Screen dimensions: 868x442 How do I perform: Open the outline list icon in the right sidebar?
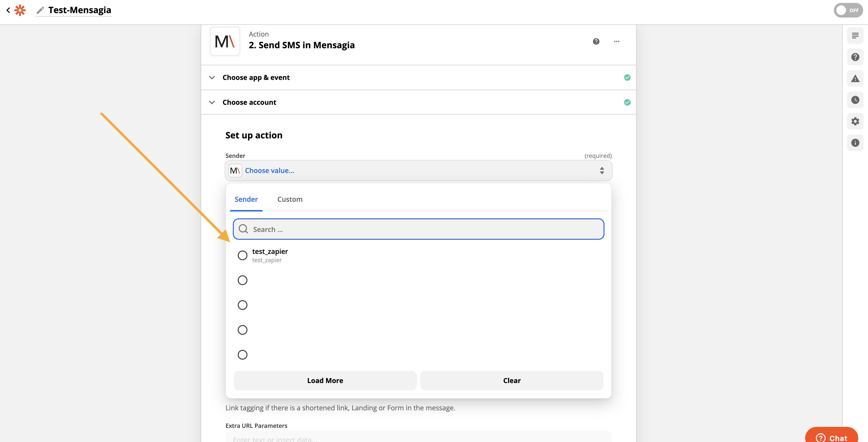(855, 36)
